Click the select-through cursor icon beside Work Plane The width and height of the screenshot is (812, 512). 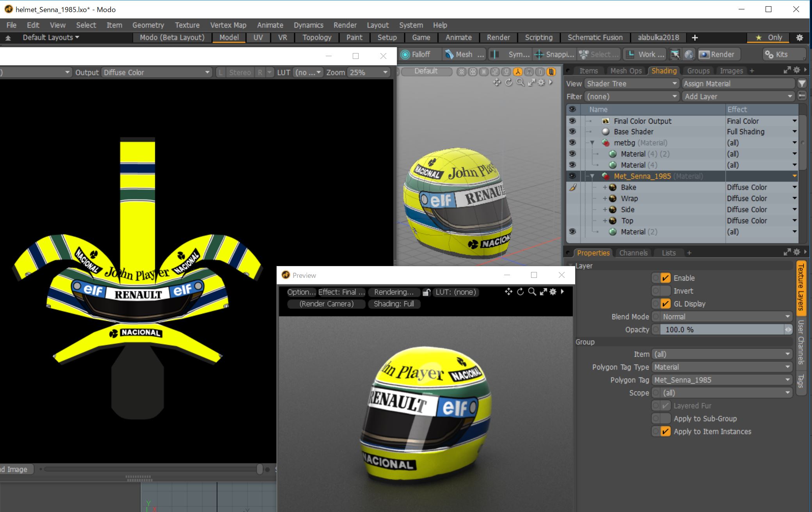point(675,55)
